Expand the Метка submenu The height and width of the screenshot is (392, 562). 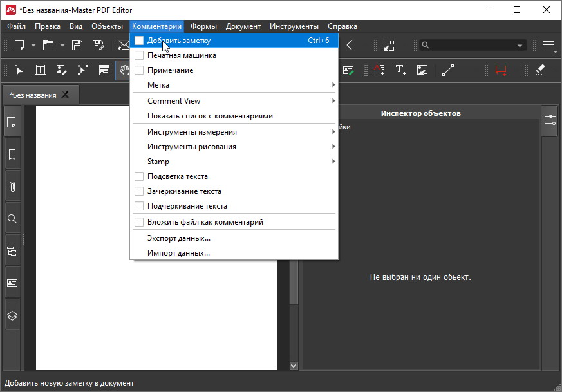point(234,85)
